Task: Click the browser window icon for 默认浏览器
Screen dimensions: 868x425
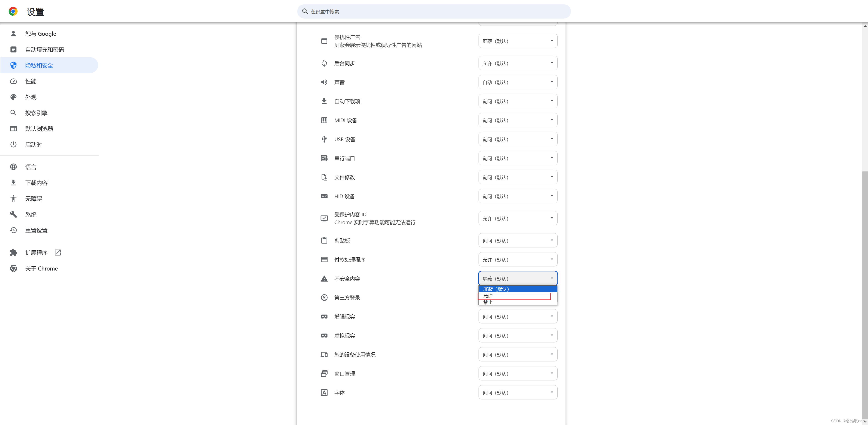Action: click(x=14, y=129)
